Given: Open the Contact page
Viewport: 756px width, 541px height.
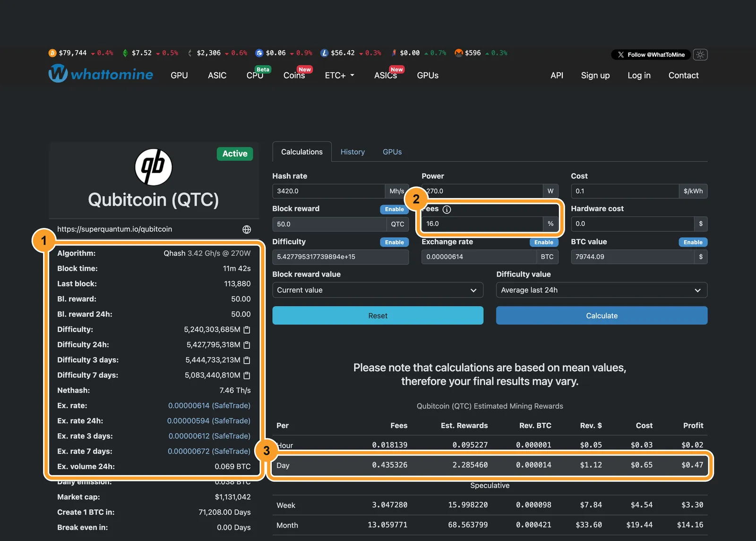Looking at the screenshot, I should 683,75.
